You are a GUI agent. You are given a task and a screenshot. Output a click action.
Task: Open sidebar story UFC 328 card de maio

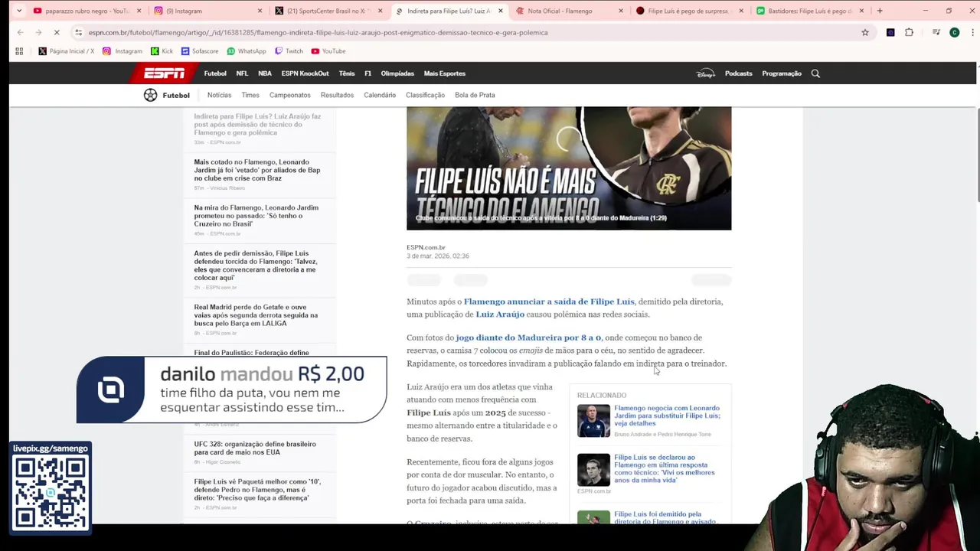point(255,448)
